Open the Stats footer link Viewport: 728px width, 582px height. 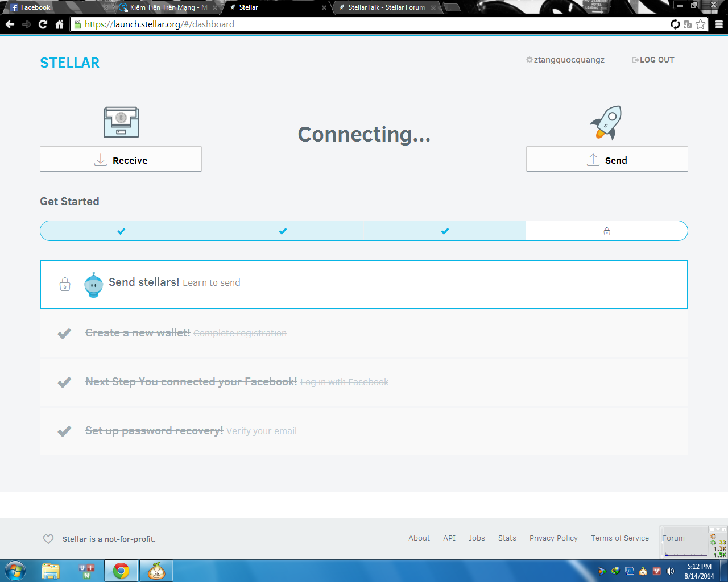click(507, 538)
